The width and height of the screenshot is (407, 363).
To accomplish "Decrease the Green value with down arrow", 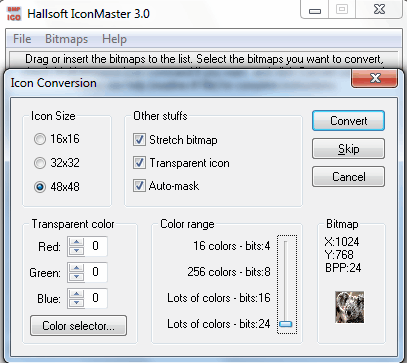I will [x=77, y=276].
